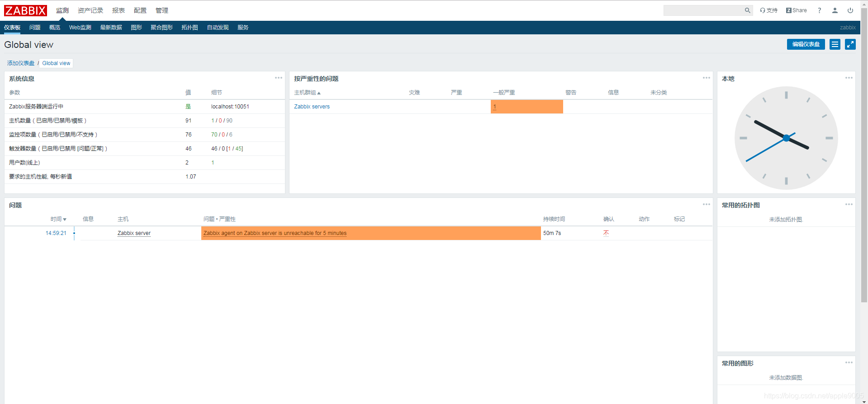This screenshot has width=868, height=404.
Task: Click the red unacknowledged 不 mark
Action: coord(606,233)
